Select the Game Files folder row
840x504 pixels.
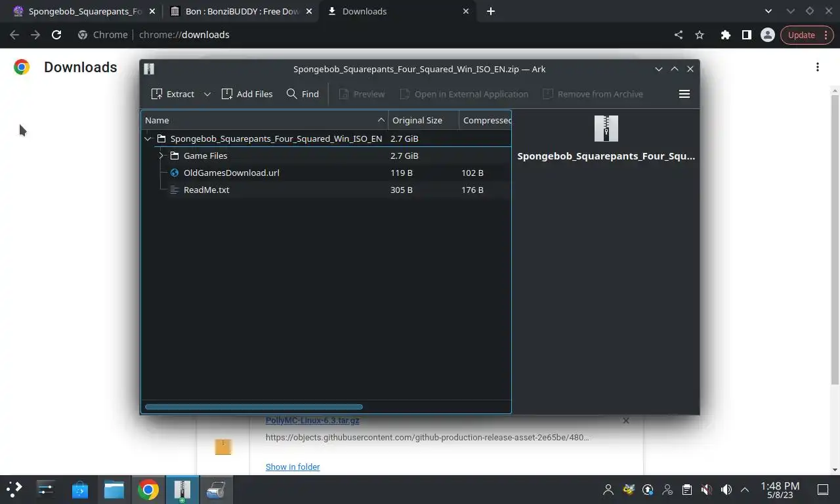pyautogui.click(x=326, y=156)
